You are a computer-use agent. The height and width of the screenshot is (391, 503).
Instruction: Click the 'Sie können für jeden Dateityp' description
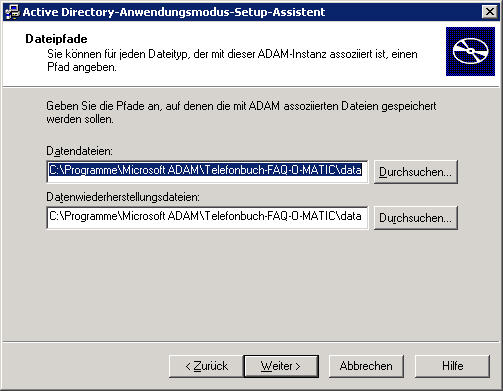[232, 54]
